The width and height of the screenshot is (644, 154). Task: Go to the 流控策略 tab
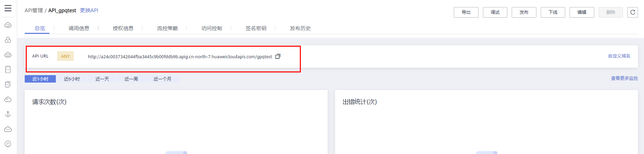168,28
